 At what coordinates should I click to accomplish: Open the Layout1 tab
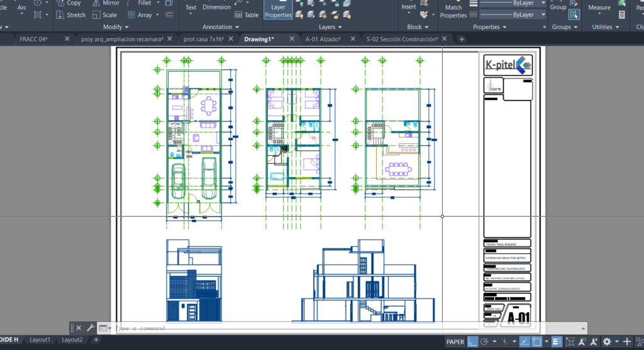click(40, 340)
